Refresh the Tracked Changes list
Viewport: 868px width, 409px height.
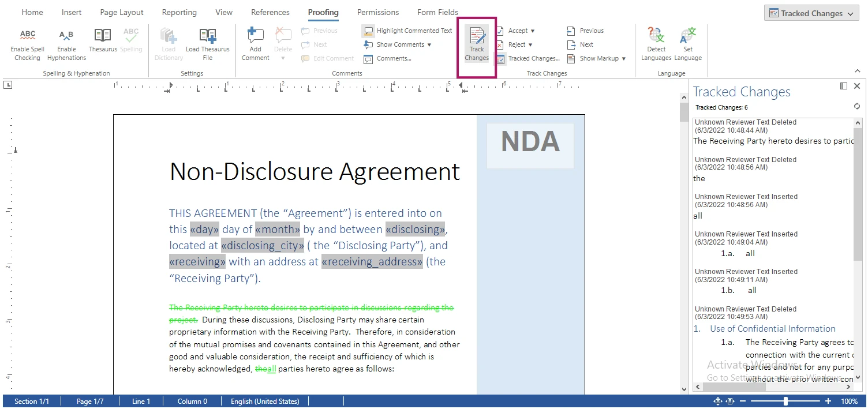(856, 107)
